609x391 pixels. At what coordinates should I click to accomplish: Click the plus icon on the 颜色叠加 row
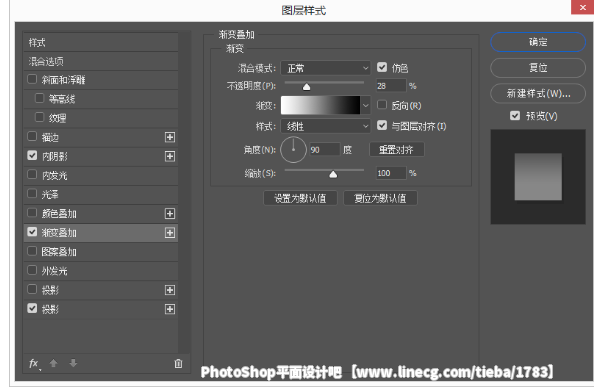click(x=170, y=214)
